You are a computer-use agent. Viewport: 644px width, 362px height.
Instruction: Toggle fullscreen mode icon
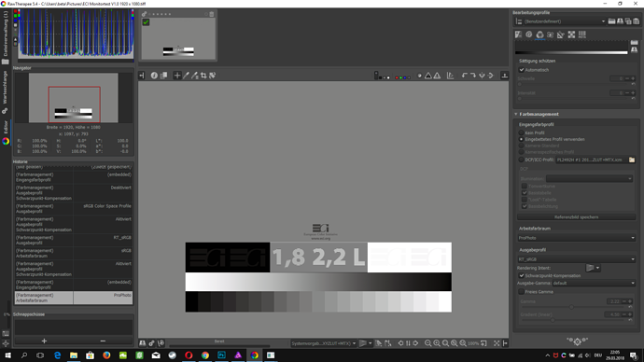(x=497, y=343)
